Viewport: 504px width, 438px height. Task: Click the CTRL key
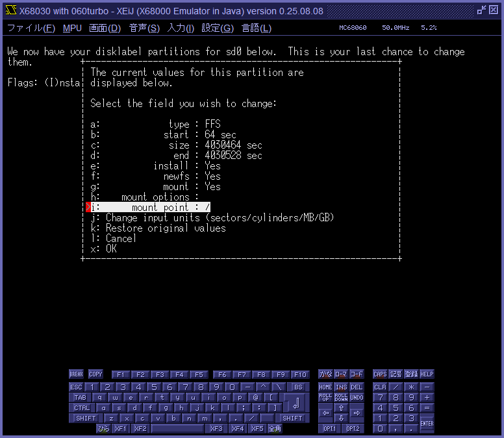(x=82, y=408)
